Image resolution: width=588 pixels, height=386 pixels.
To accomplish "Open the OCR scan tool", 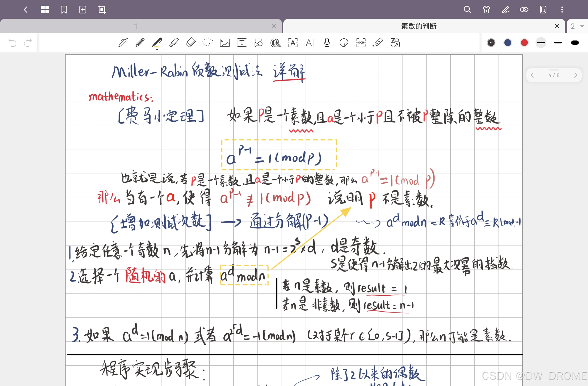I will [361, 43].
